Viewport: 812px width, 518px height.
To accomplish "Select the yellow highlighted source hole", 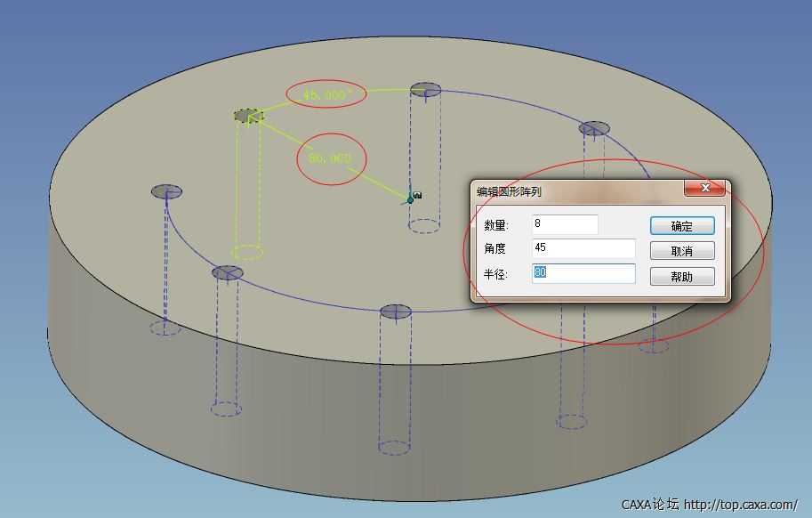I will click(248, 115).
